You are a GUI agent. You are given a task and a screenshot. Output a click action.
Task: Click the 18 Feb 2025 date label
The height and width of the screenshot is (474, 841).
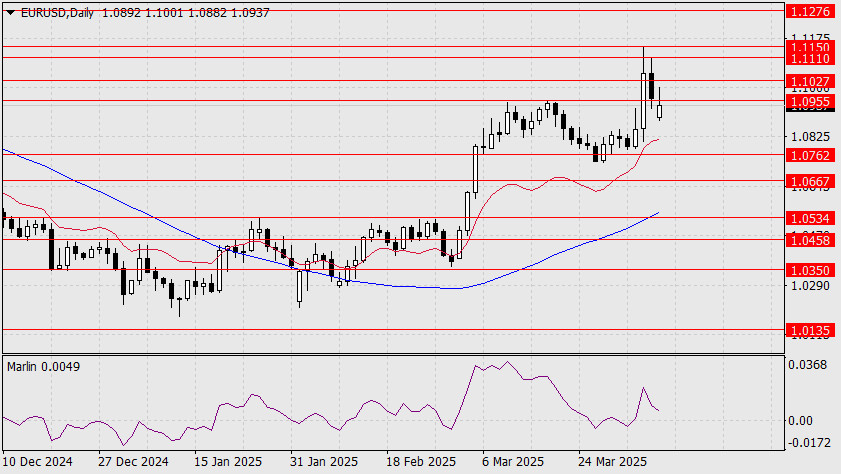420,462
